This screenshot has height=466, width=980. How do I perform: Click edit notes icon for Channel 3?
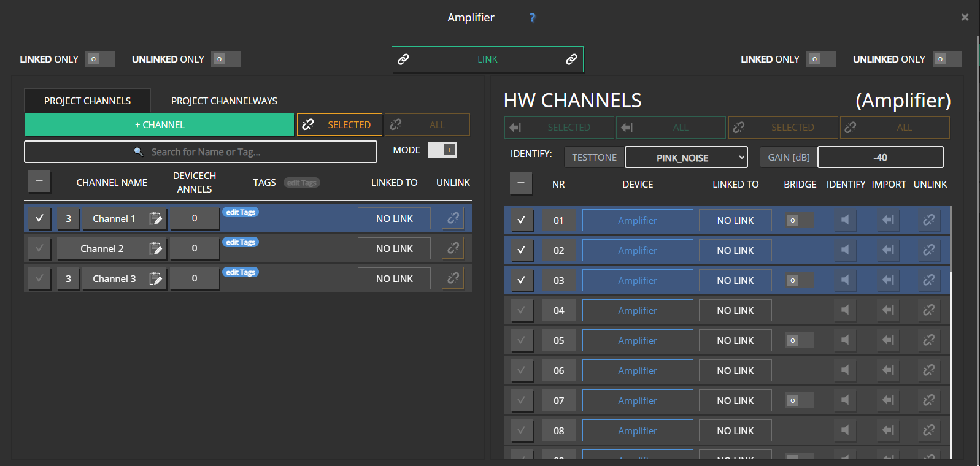click(x=155, y=278)
